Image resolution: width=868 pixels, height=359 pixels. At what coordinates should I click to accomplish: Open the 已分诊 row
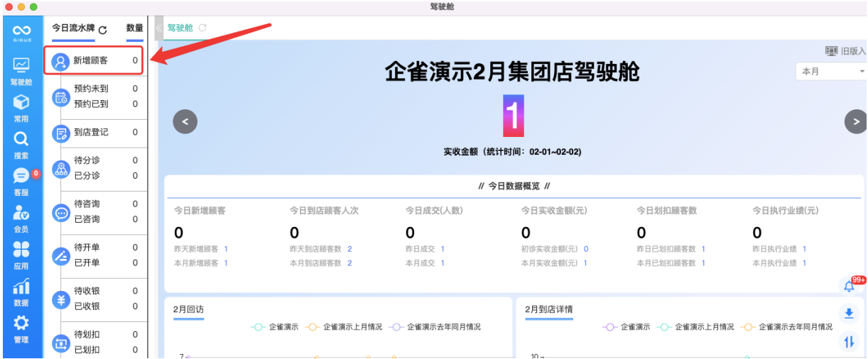[105, 176]
